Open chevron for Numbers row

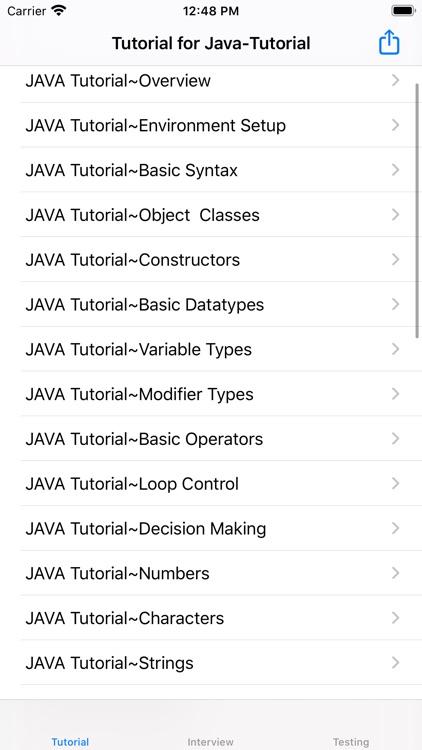click(395, 573)
